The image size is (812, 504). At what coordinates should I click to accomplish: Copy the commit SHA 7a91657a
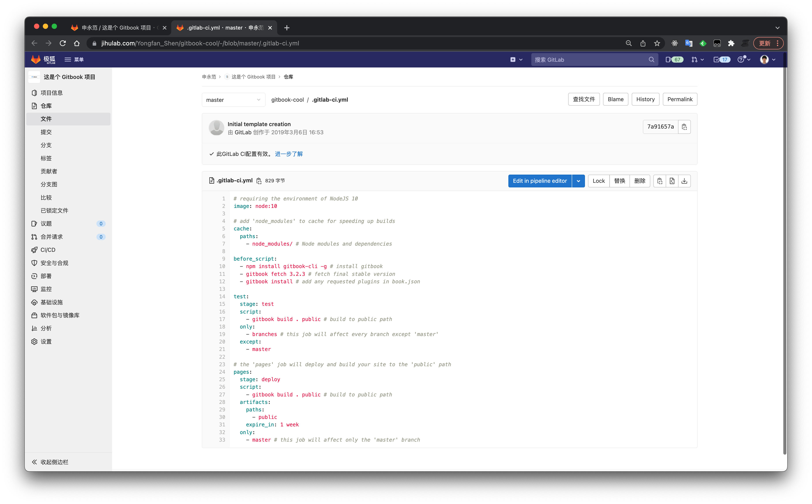684,127
